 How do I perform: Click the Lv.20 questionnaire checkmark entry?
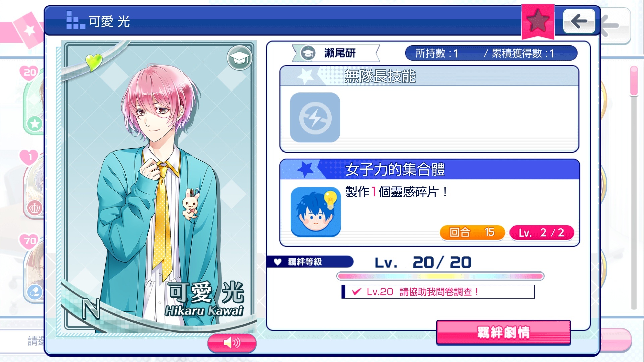[x=438, y=292]
